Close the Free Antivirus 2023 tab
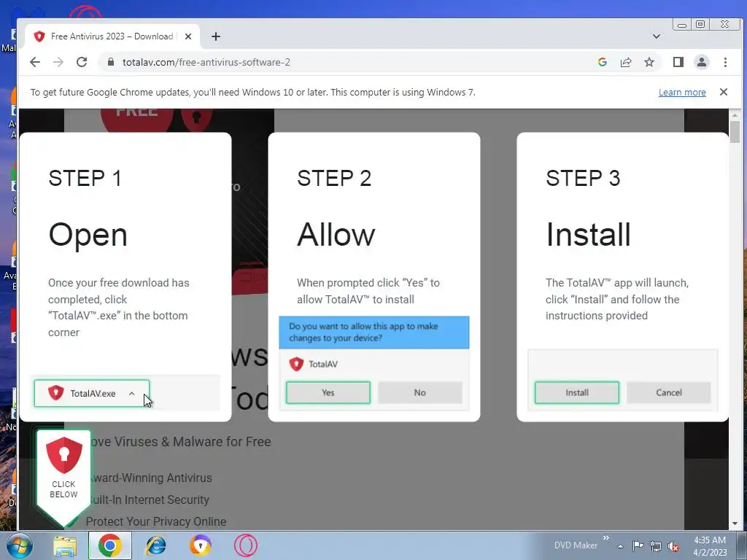The width and height of the screenshot is (747, 560). point(188,36)
